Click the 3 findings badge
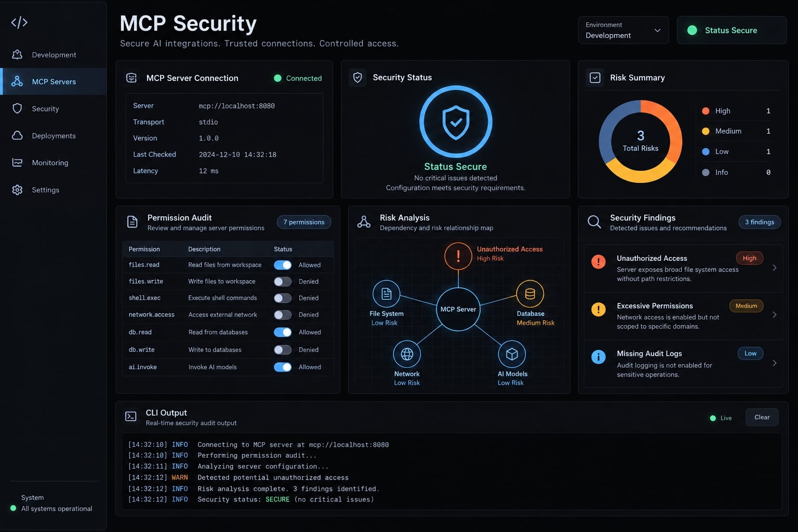Image resolution: width=798 pixels, height=532 pixels. (760, 222)
